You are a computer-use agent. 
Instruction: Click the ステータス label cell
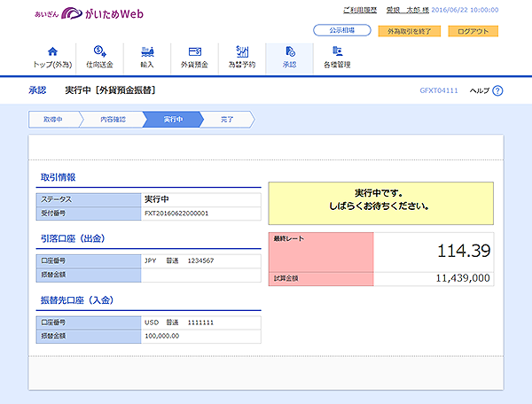(x=89, y=199)
